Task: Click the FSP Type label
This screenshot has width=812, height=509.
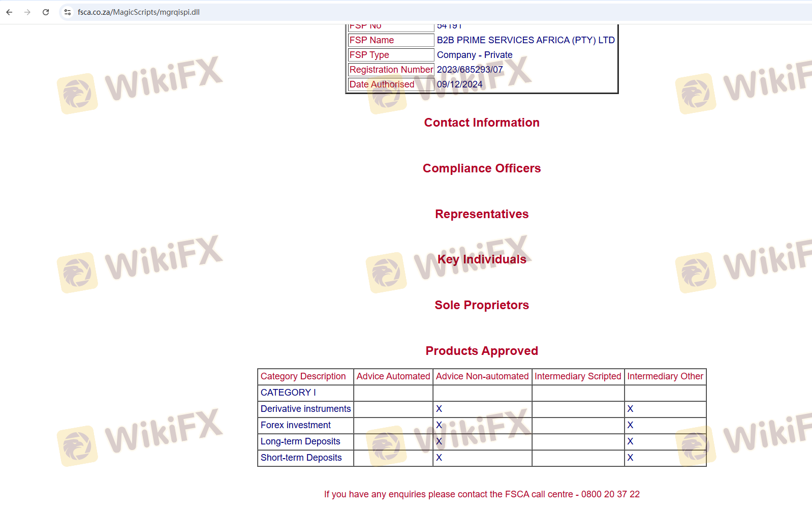Action: (369, 55)
